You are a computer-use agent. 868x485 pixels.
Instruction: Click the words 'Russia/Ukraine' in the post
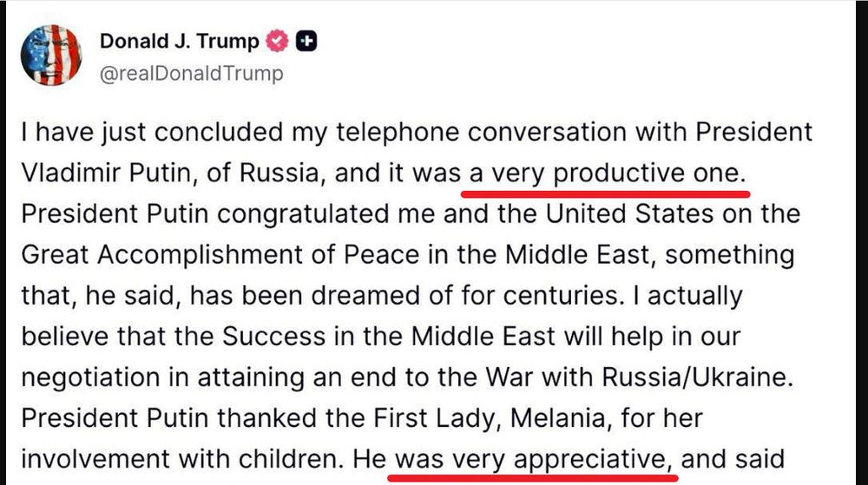[698, 377]
